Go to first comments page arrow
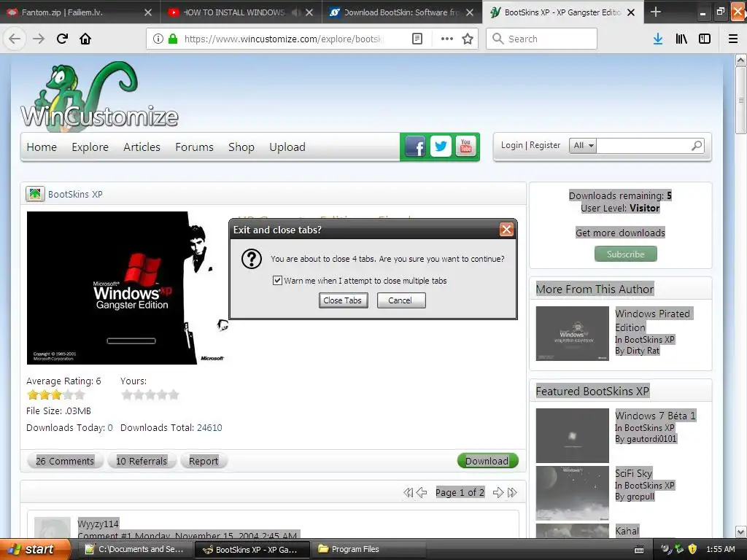 click(409, 492)
